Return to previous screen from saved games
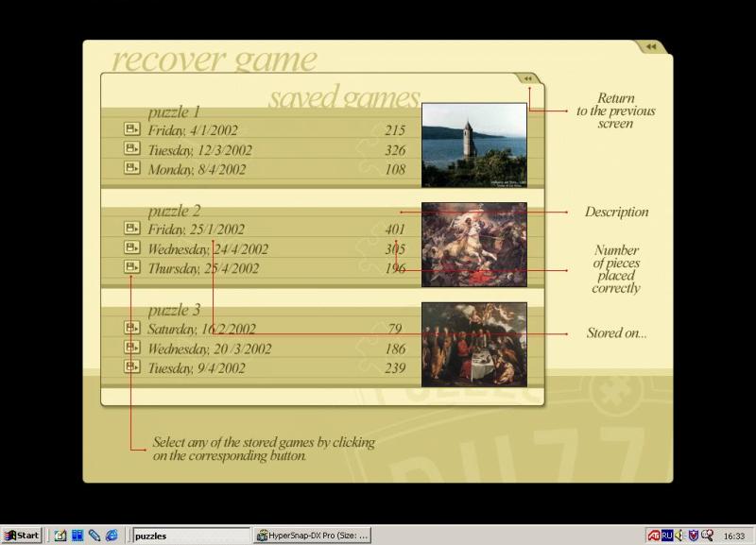 527,79
